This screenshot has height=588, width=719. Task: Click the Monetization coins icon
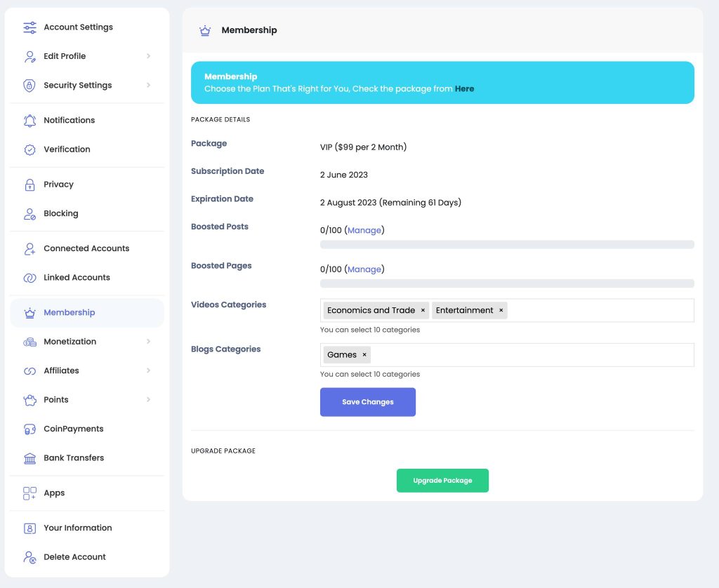[x=29, y=342]
